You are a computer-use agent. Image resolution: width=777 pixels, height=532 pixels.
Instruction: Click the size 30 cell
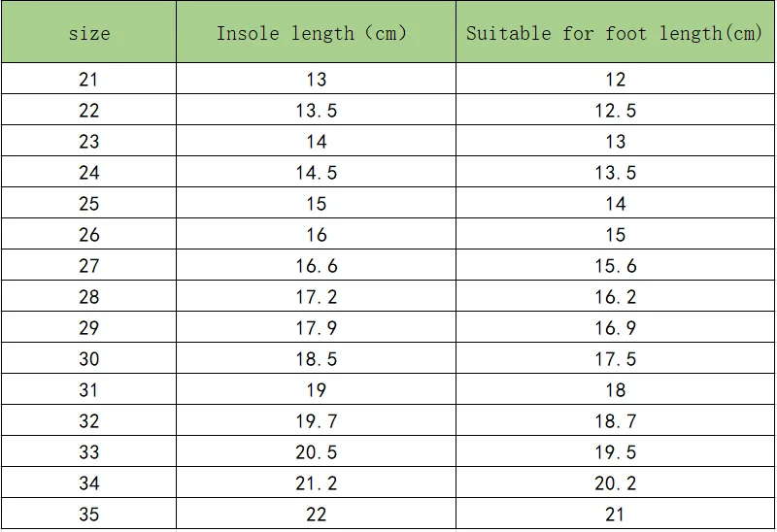(x=88, y=359)
